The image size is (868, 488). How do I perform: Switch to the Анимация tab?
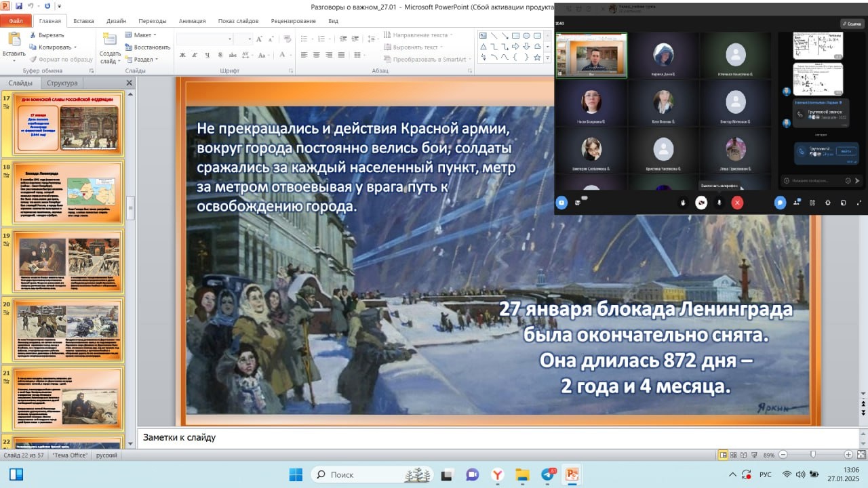pyautogui.click(x=193, y=21)
